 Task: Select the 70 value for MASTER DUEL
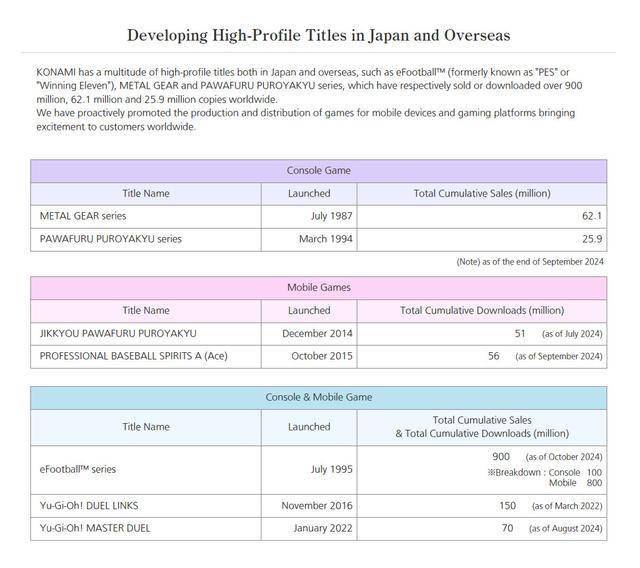pyautogui.click(x=507, y=528)
